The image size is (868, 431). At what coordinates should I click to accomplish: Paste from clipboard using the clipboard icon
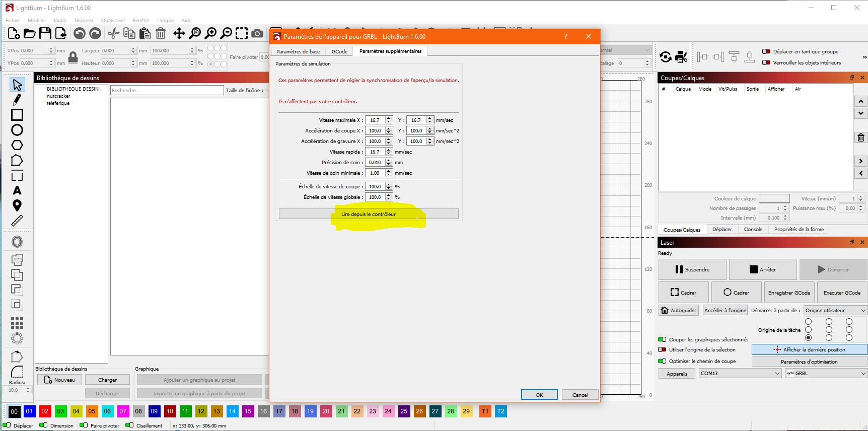(145, 34)
